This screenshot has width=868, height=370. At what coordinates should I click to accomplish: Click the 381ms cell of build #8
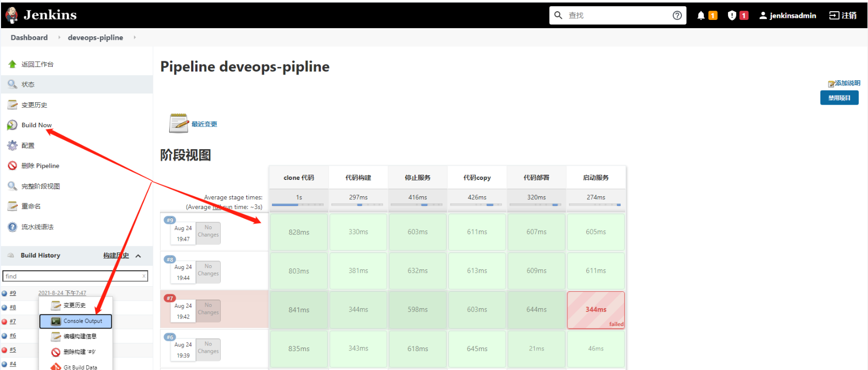[x=358, y=271]
